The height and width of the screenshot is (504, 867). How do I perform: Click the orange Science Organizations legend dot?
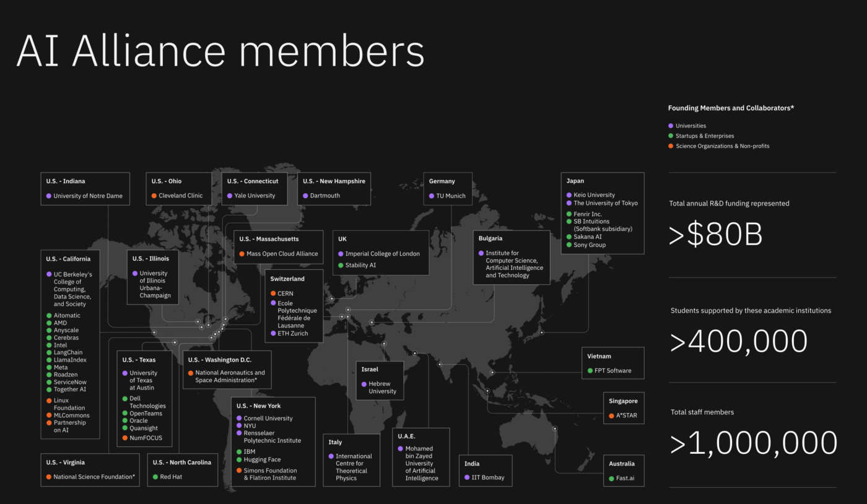click(671, 146)
